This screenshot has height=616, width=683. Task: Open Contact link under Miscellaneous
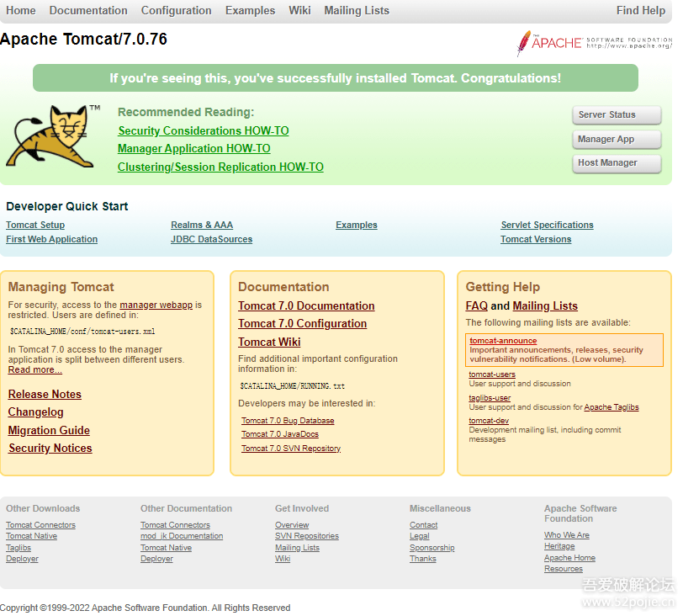(x=423, y=525)
